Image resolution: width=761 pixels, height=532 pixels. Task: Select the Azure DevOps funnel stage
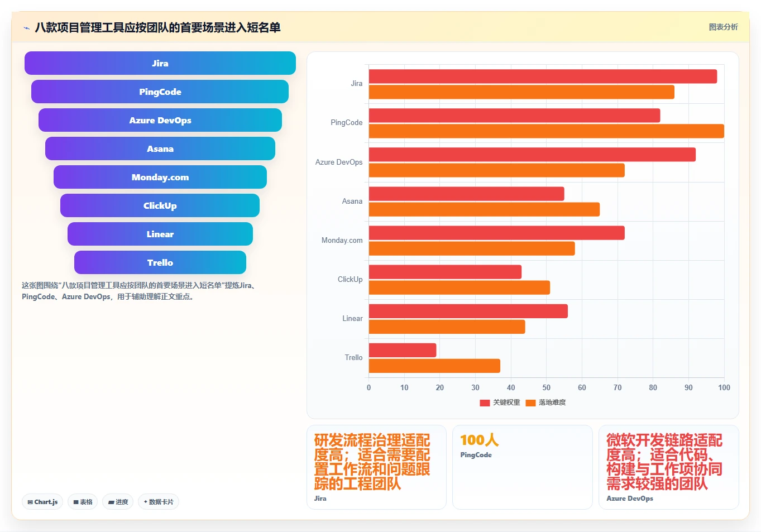(160, 120)
